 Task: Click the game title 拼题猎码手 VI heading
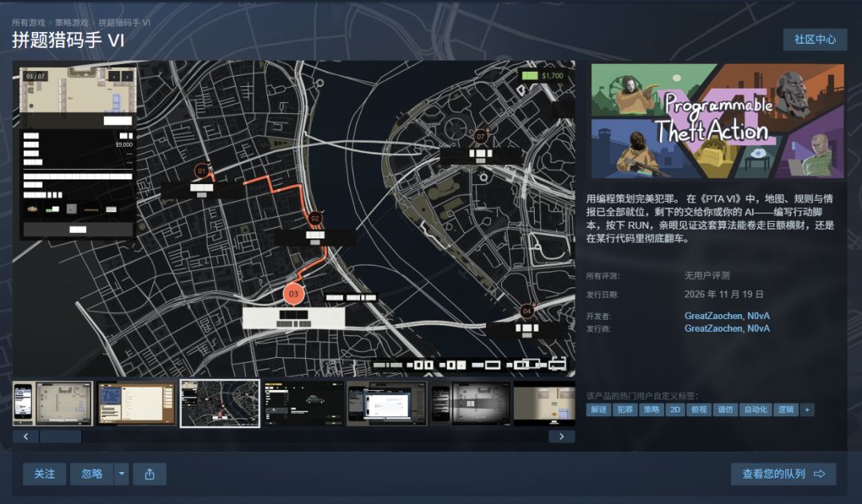(68, 40)
